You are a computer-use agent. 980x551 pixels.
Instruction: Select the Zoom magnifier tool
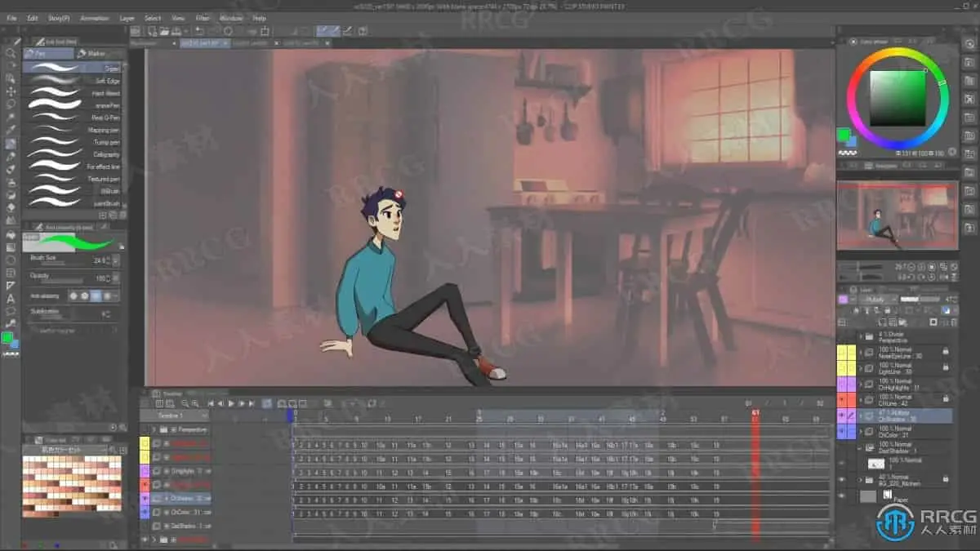11,52
